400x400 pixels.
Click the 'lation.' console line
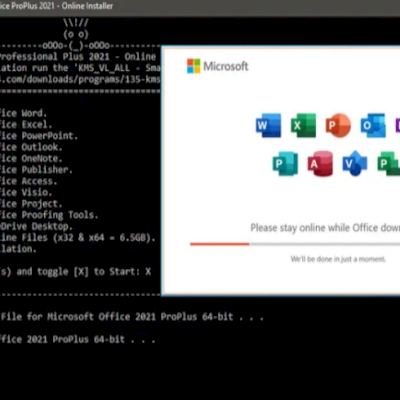pyautogui.click(x=18, y=249)
